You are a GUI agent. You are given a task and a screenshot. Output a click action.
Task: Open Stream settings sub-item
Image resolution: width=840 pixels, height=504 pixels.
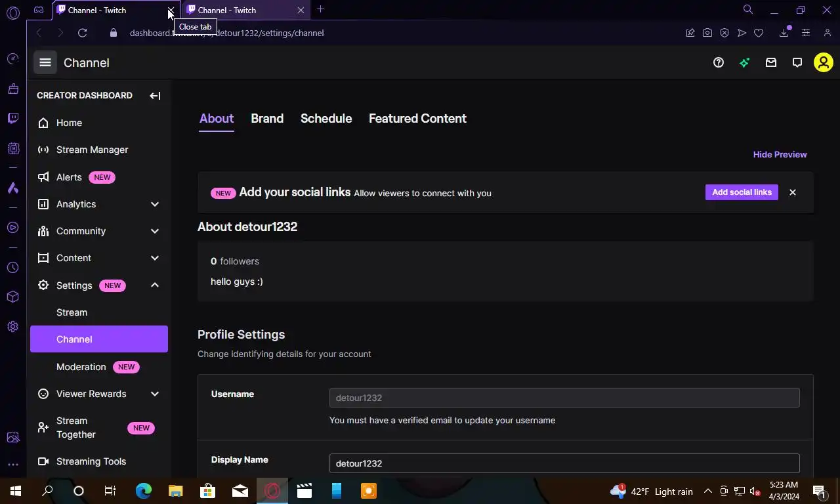[99, 312]
